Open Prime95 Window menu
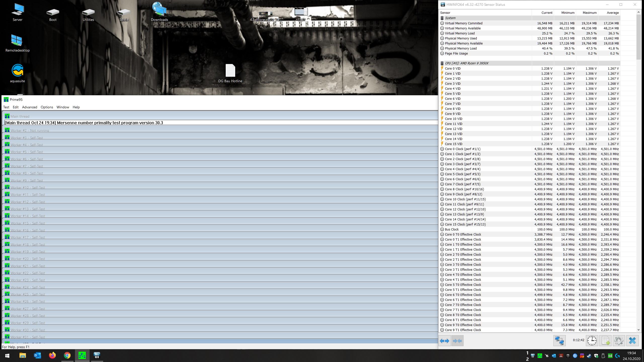The width and height of the screenshot is (644, 362). (63, 107)
